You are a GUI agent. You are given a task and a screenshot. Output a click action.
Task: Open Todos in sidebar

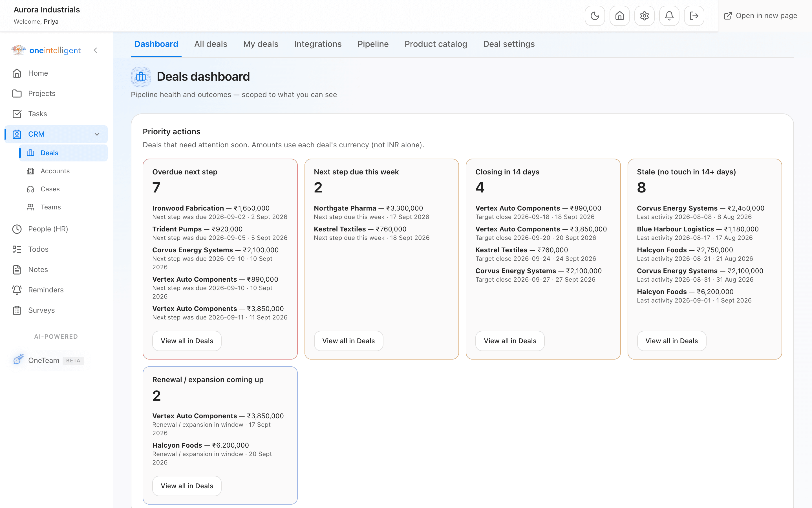56,249
